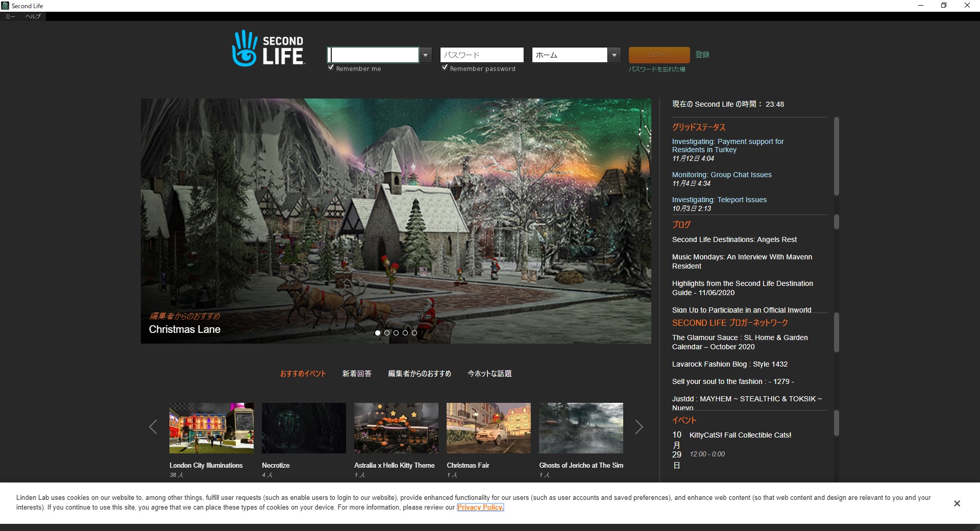980x531 pixels.
Task: Click the events section scrollbar
Action: [837, 423]
